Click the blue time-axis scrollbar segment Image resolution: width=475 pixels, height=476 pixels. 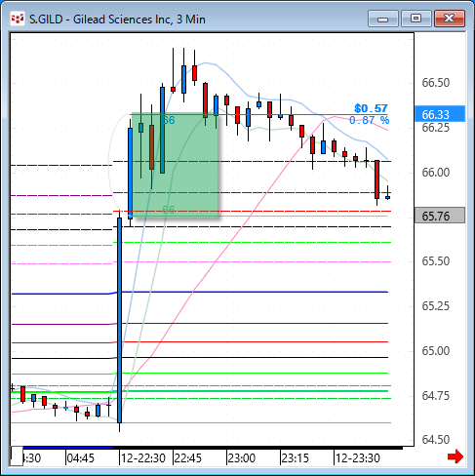click(68, 448)
